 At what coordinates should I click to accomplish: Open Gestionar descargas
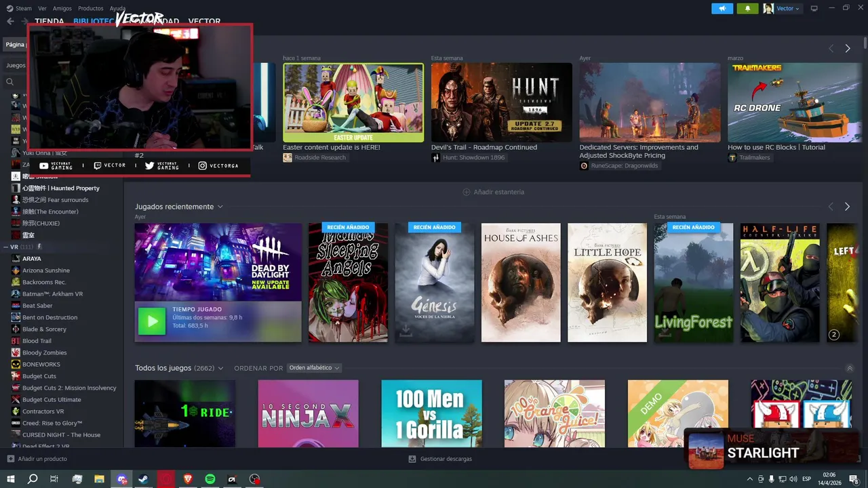click(440, 459)
